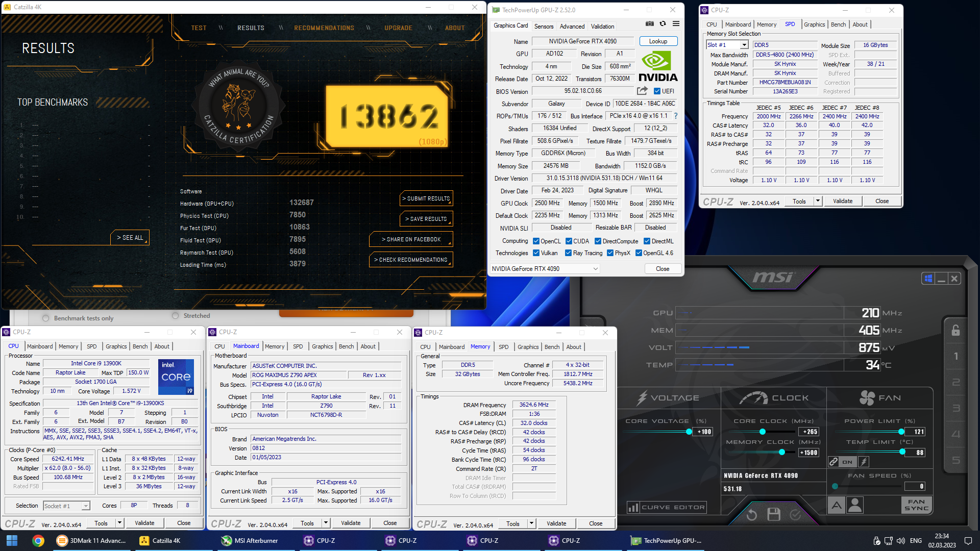
Task: Select the Stretched radio button
Action: click(x=176, y=316)
